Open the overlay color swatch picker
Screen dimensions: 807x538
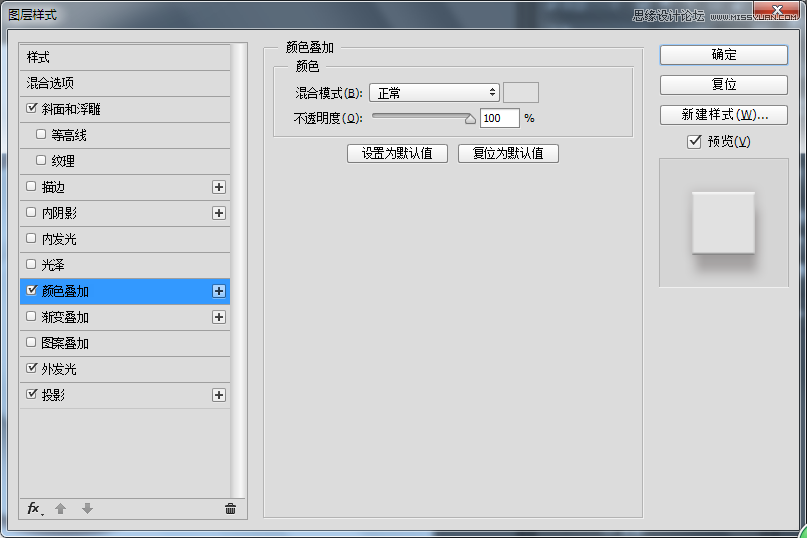pyautogui.click(x=521, y=93)
